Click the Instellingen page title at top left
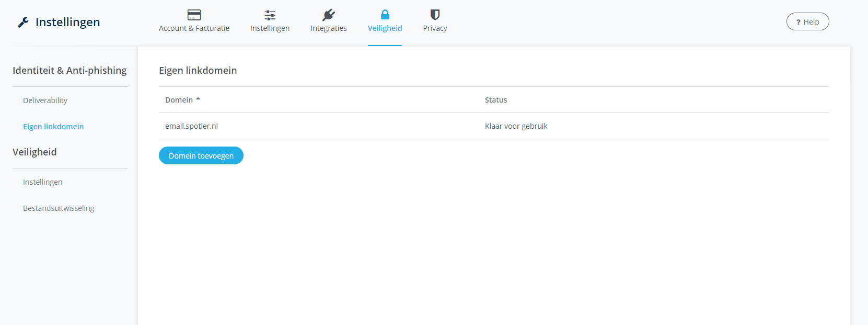This screenshot has width=868, height=325. [x=67, y=22]
